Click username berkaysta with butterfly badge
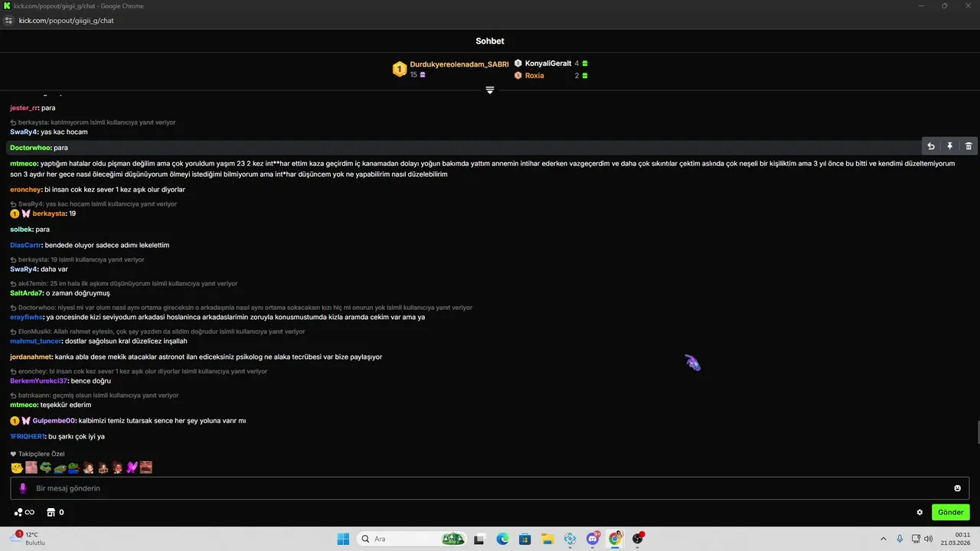The height and width of the screenshot is (551, 980). pyautogui.click(x=49, y=214)
